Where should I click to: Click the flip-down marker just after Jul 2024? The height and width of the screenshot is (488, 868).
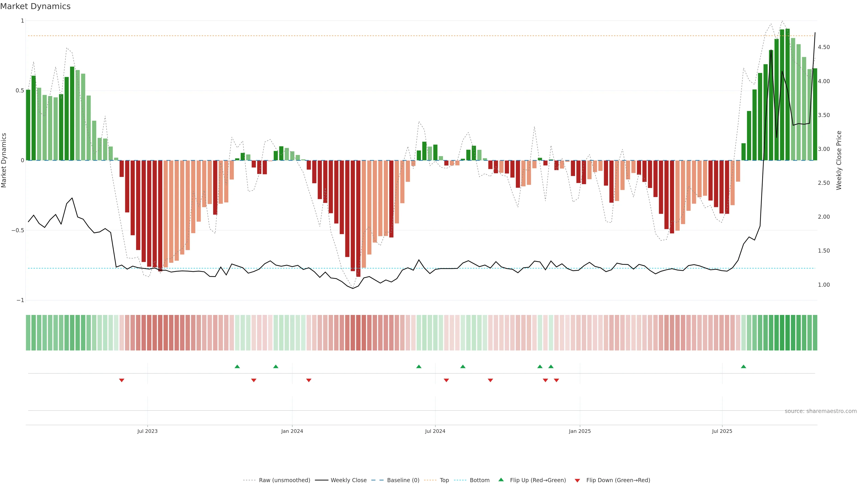[x=446, y=380]
